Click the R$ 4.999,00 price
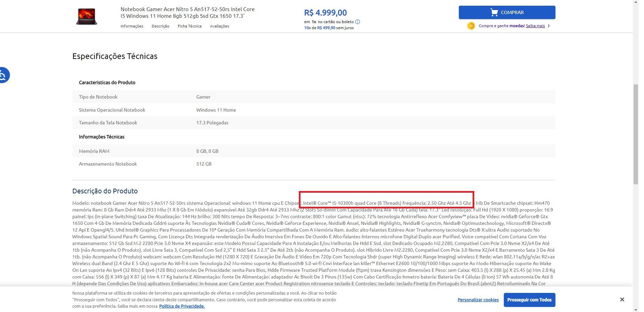The height and width of the screenshot is (312, 644). 325,13
